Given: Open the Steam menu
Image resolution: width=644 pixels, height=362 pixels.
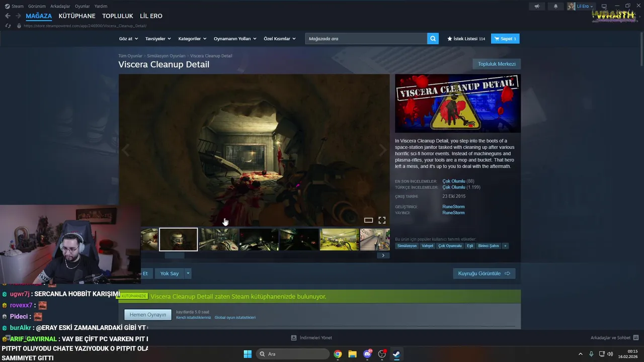Looking at the screenshot, I should (x=14, y=6).
